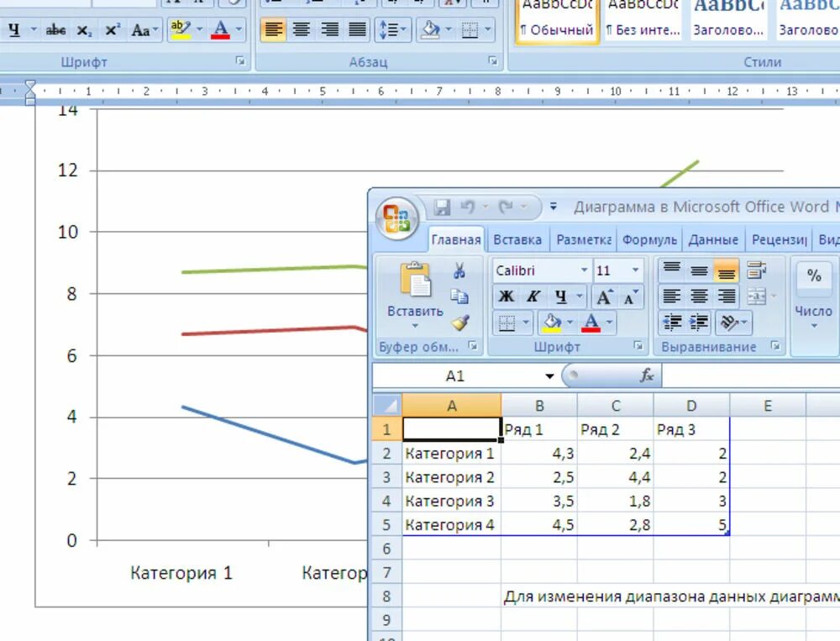This screenshot has height=641, width=840.
Task: Merge and center cells in Excel
Action: [x=756, y=297]
